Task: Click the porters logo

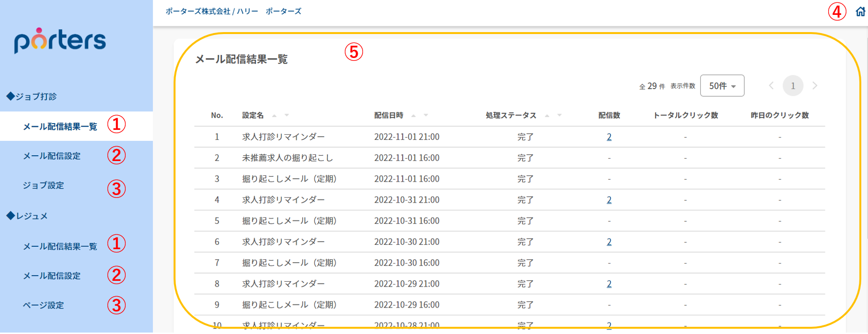Action: click(60, 41)
